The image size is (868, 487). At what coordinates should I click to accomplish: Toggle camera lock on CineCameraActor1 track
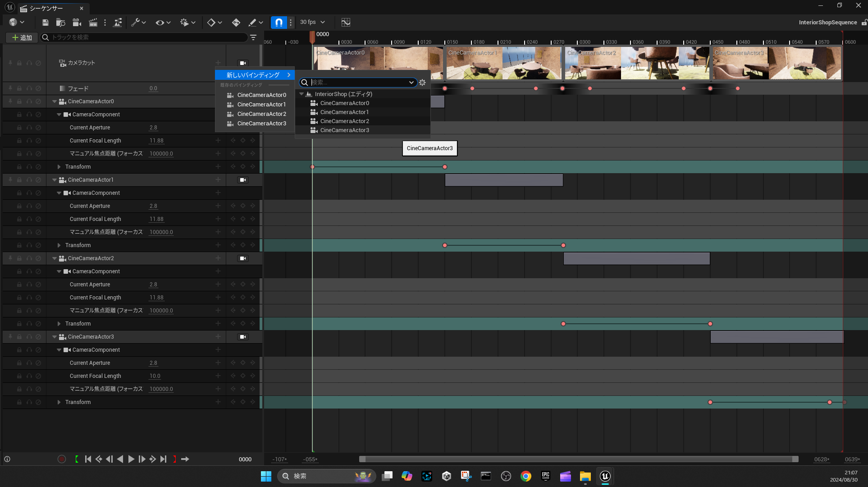(x=243, y=180)
